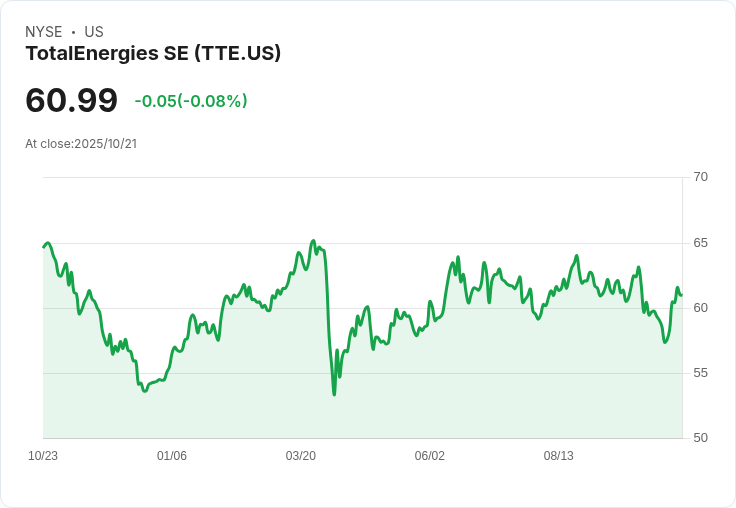
Task: Click the 70 price axis label
Action: point(700,177)
